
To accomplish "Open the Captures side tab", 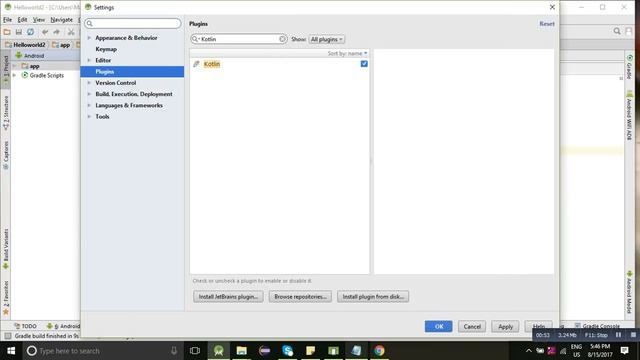I will [x=6, y=155].
